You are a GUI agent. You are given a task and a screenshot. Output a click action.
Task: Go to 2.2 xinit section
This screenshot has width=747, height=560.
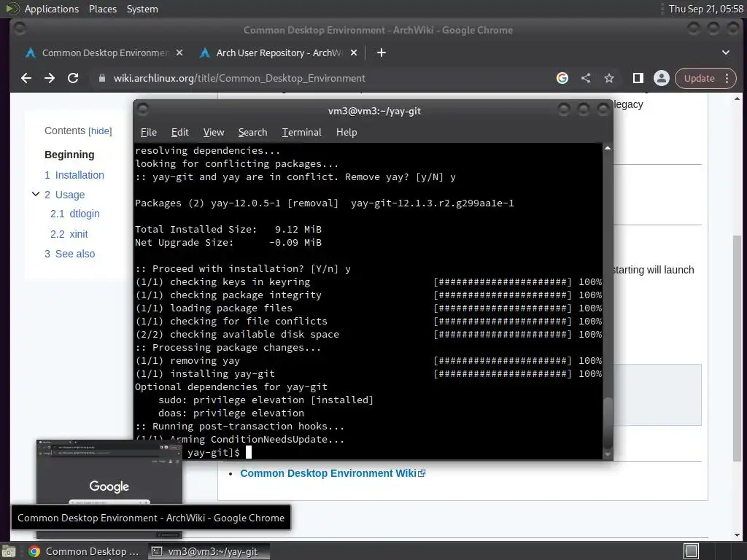pos(69,234)
